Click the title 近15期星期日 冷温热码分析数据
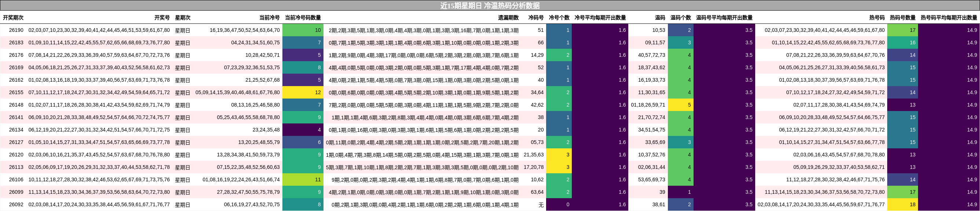The height and width of the screenshot is (211, 980). point(490,5)
